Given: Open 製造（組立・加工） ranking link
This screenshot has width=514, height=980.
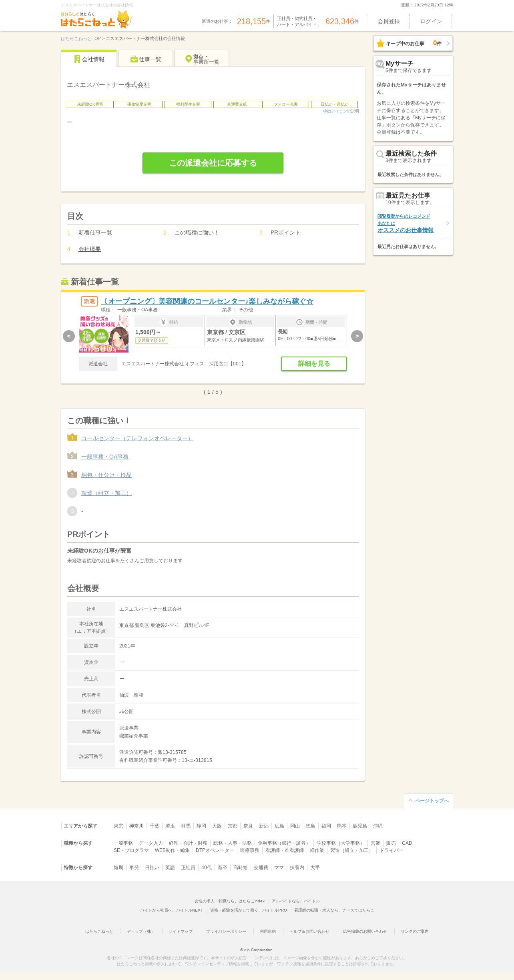Looking at the screenshot, I should coord(106,493).
